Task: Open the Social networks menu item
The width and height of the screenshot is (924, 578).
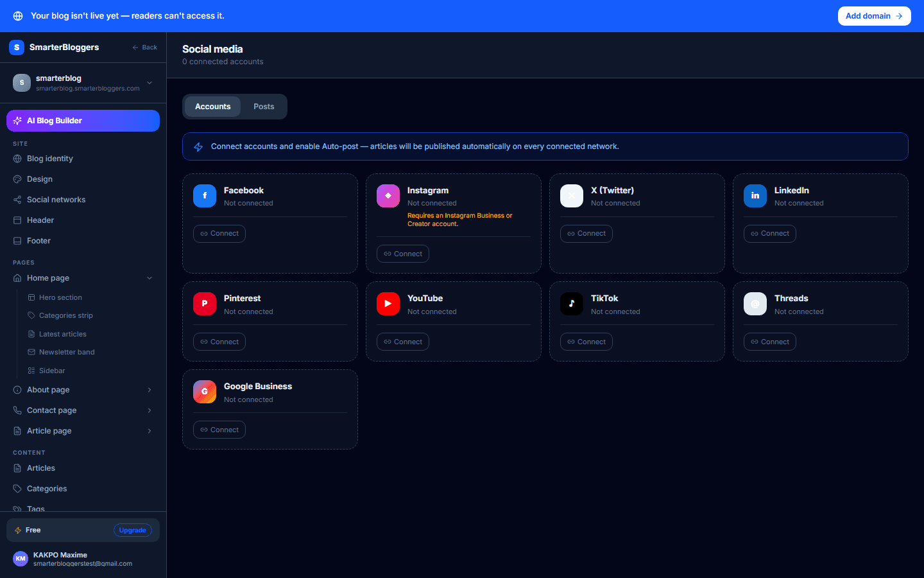Action: click(83, 200)
